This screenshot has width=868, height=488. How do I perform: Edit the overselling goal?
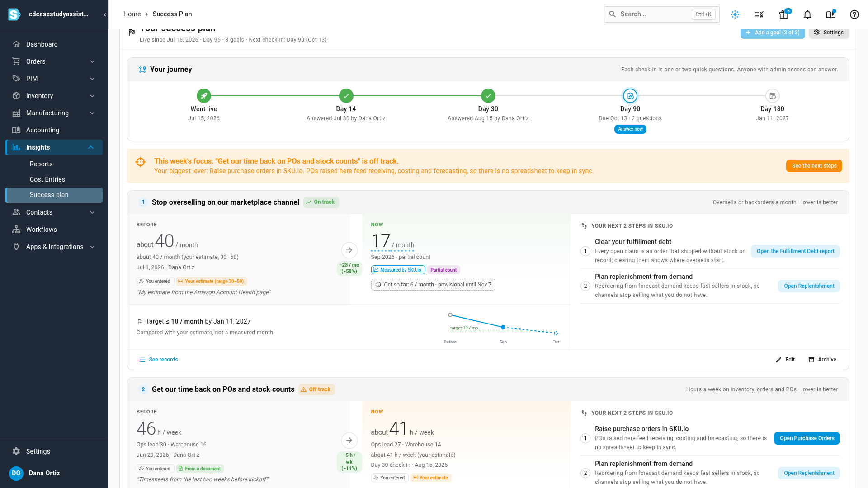click(x=785, y=360)
